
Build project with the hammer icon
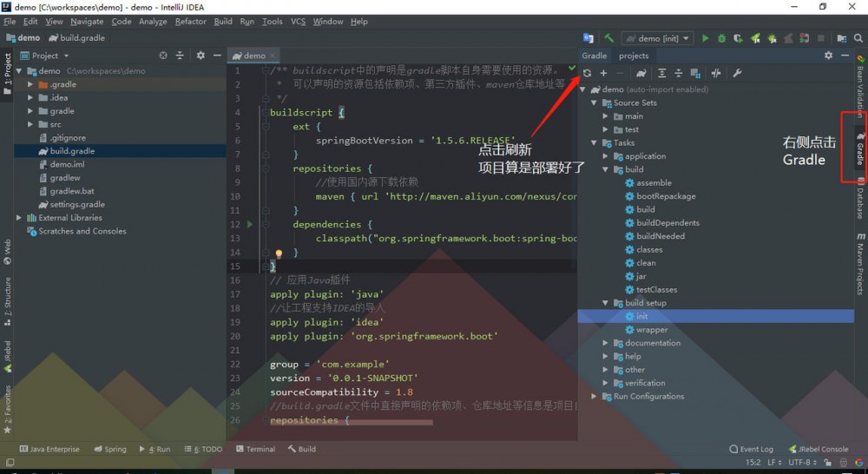click(609, 38)
